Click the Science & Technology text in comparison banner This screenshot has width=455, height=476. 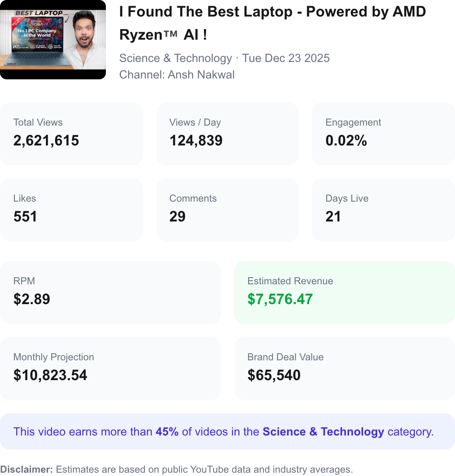coord(323,431)
